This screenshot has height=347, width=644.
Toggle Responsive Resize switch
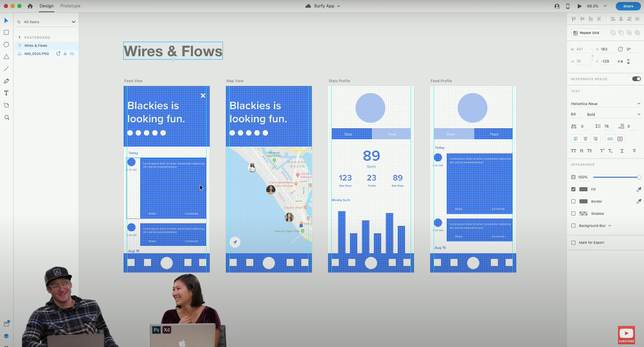click(x=636, y=79)
